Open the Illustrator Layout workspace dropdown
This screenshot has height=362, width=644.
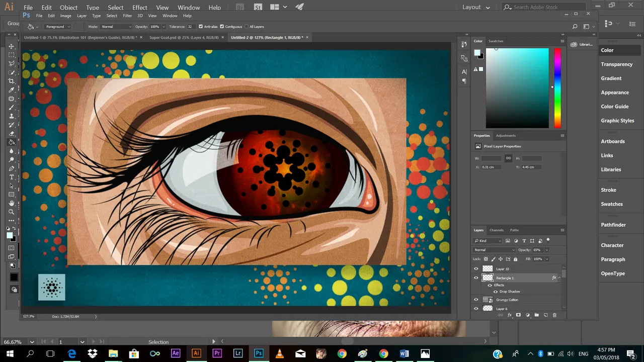[x=476, y=7]
